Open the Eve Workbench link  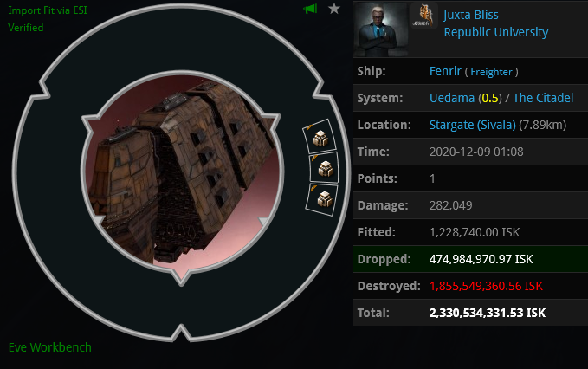[50, 347]
